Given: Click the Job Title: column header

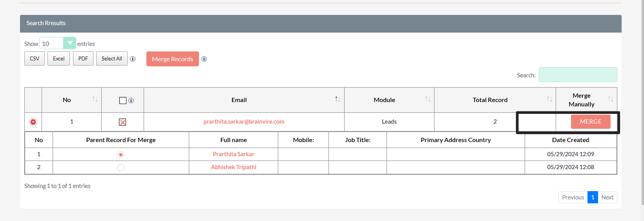Looking at the screenshot, I should [x=358, y=140].
